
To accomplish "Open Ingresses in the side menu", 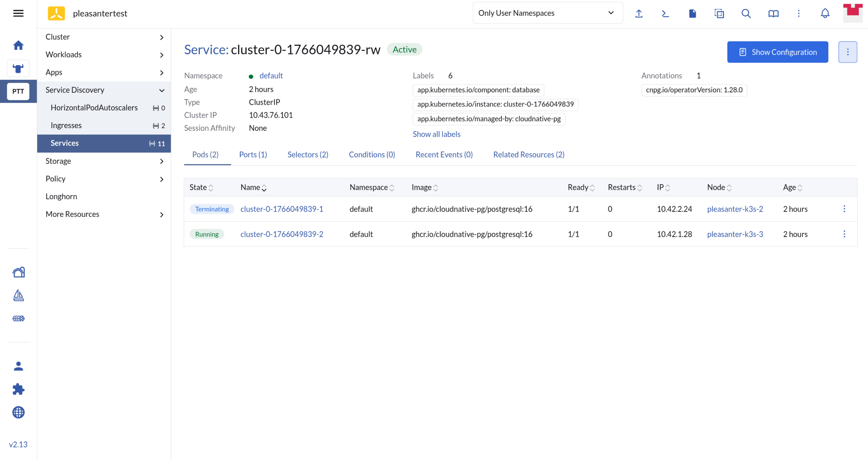I will pyautogui.click(x=66, y=126).
